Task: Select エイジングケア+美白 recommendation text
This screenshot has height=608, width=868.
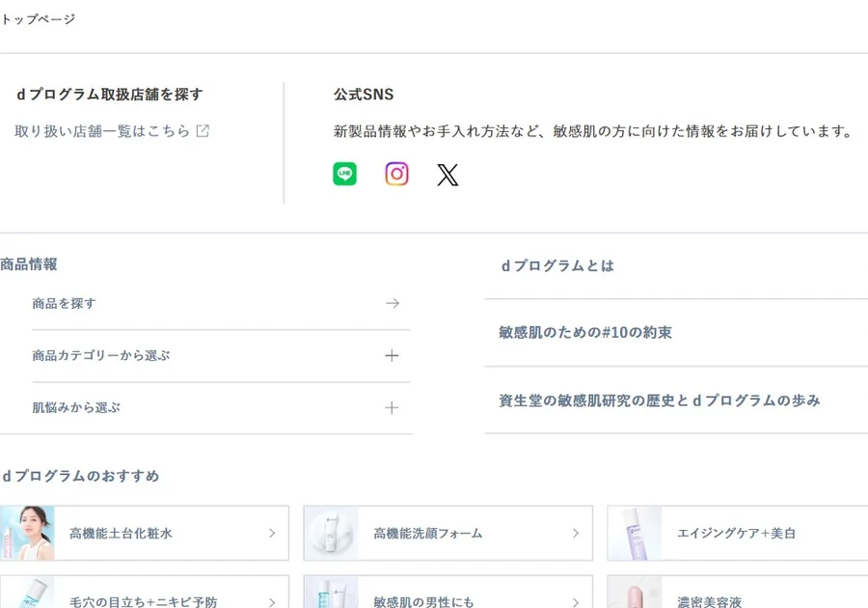Action: tap(736, 534)
